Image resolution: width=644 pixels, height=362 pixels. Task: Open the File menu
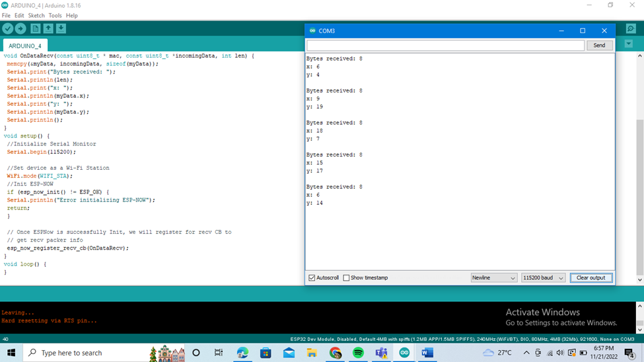click(6, 15)
